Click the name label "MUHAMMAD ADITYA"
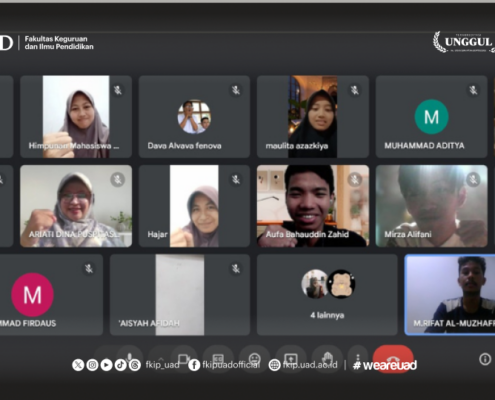The height and width of the screenshot is (400, 495). [x=424, y=146]
